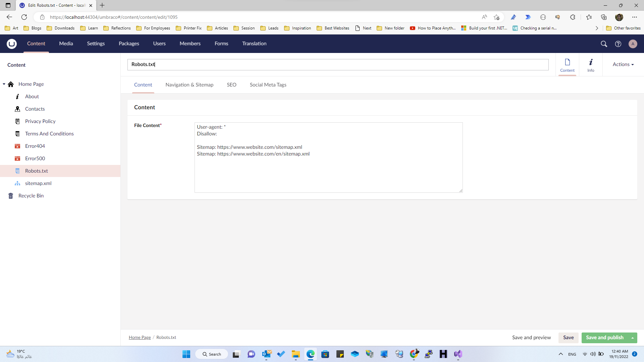
Task: Add page to favorites star icon
Action: pyautogui.click(x=496, y=17)
